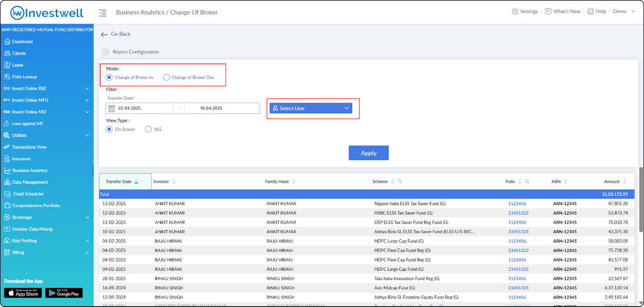Open Comprehensive Portfolio from sidebar
The width and height of the screenshot is (644, 307).
click(x=36, y=206)
